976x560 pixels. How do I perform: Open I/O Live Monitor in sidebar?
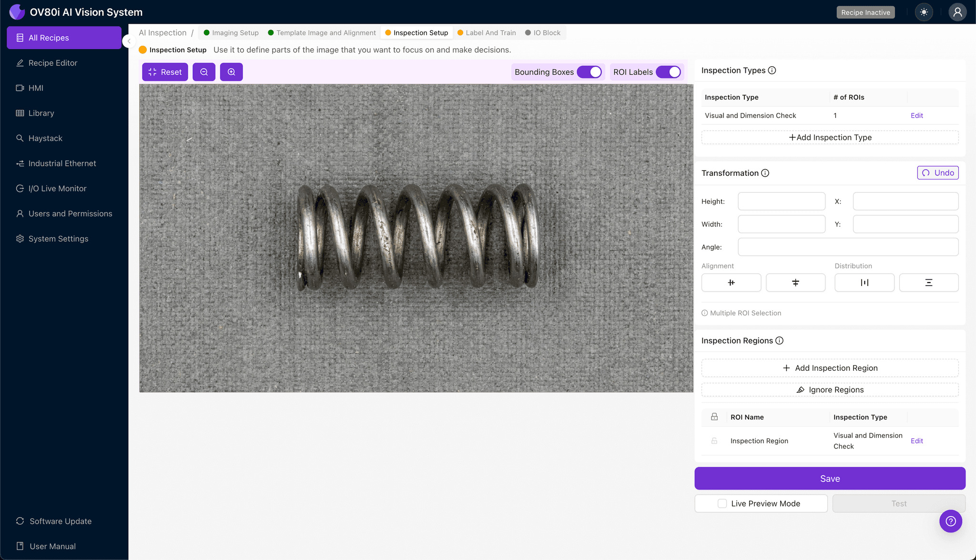pos(64,188)
